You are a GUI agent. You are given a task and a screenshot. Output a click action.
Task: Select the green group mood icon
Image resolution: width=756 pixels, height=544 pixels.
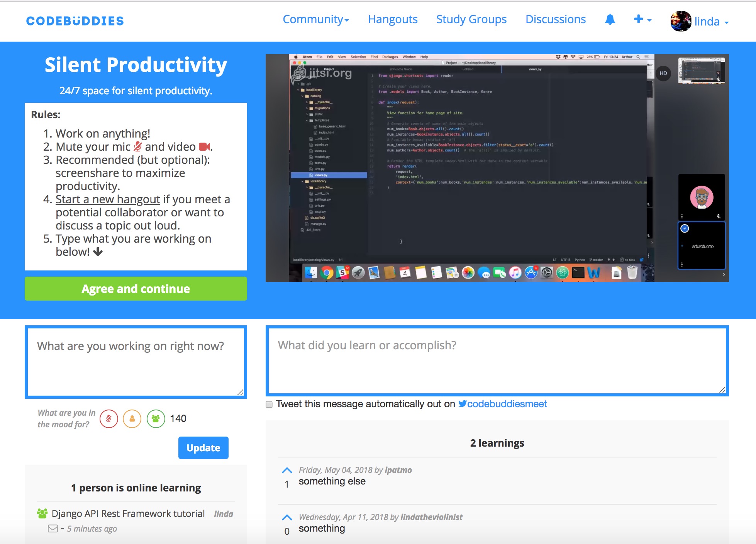(x=156, y=418)
